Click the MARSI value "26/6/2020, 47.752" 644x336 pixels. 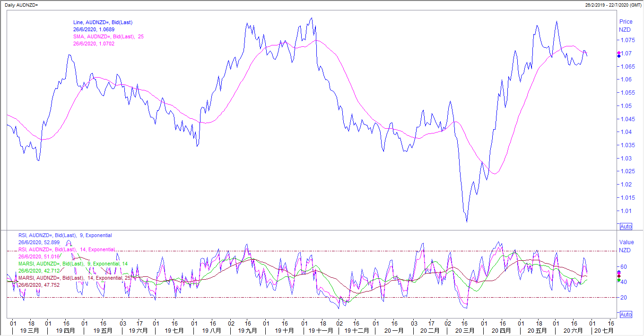click(x=39, y=285)
